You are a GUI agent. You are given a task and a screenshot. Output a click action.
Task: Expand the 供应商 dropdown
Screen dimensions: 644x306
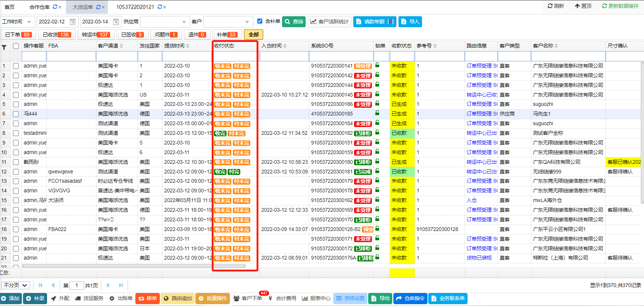click(184, 22)
